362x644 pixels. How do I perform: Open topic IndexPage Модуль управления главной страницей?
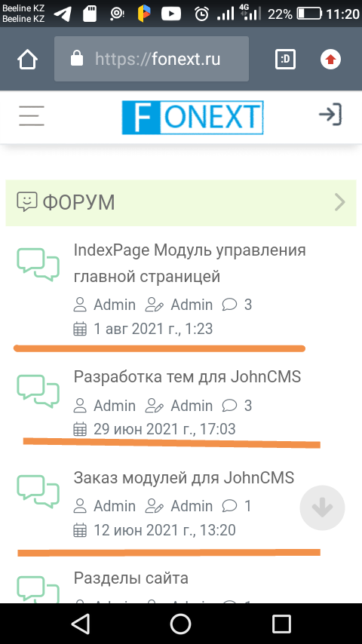click(x=189, y=263)
